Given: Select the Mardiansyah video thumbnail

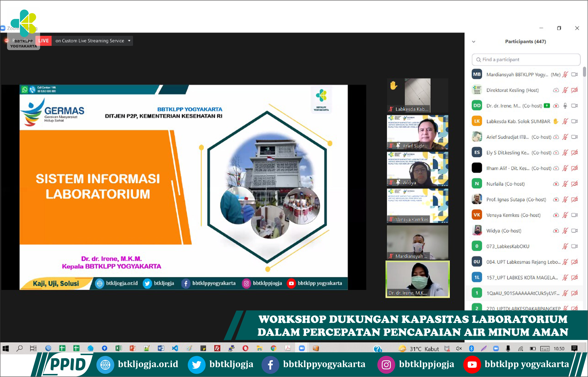Looking at the screenshot, I should [418, 242].
